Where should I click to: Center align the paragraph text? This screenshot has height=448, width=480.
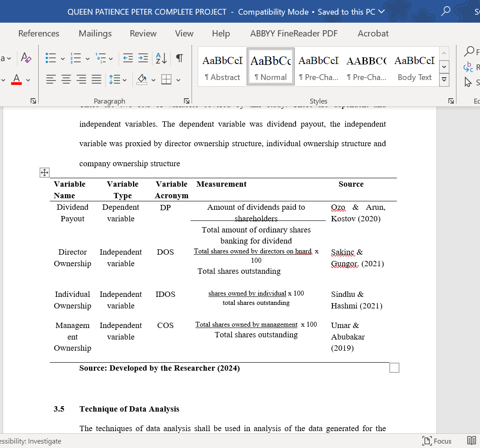click(x=66, y=80)
